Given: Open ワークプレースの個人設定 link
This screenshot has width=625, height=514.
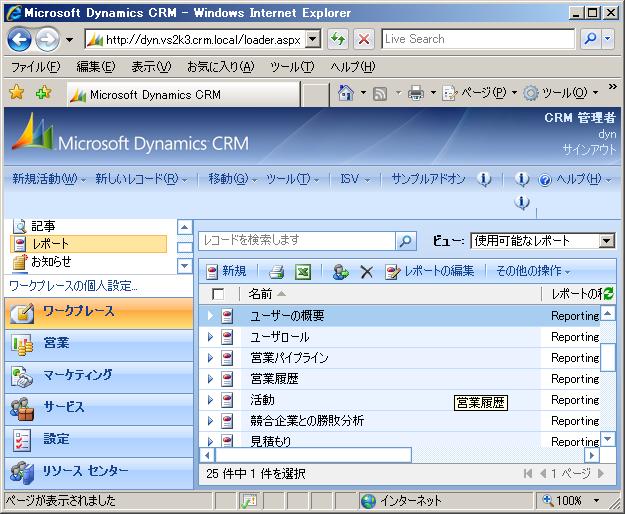Looking at the screenshot, I should [73, 286].
